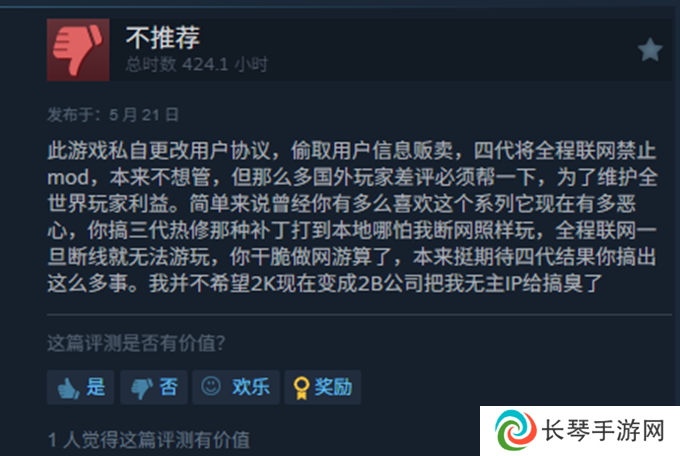The height and width of the screenshot is (456, 680).
Task: Click the 长琴手游网 watermark text
Action: 603,431
